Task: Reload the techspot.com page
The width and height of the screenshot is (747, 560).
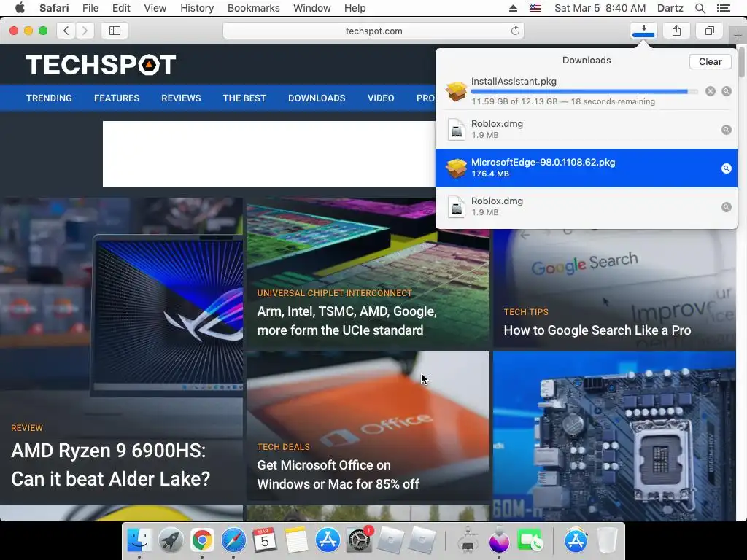Action: click(x=515, y=31)
